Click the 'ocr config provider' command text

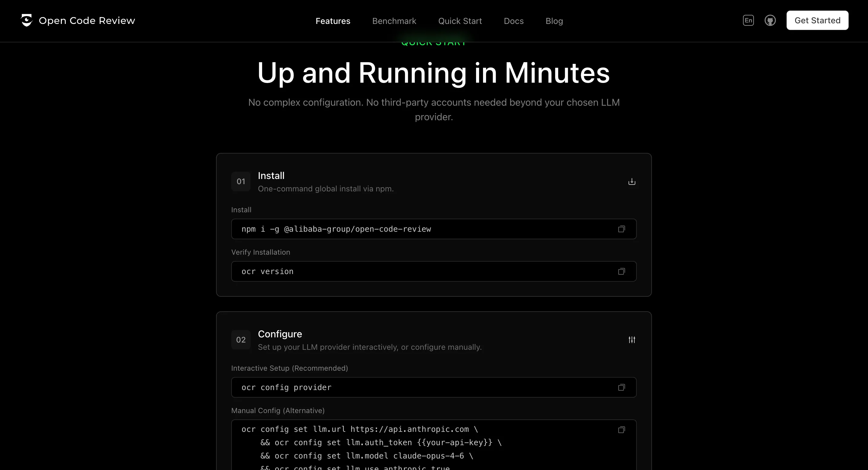(x=286, y=387)
